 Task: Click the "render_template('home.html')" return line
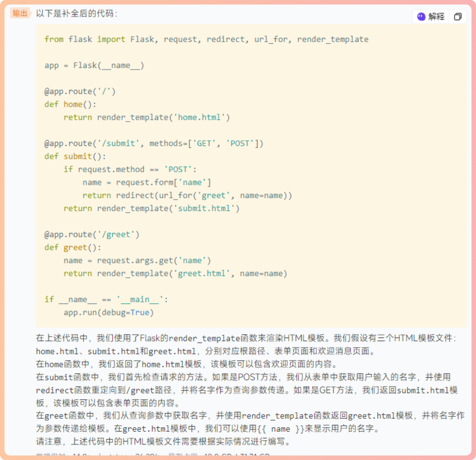click(x=147, y=118)
